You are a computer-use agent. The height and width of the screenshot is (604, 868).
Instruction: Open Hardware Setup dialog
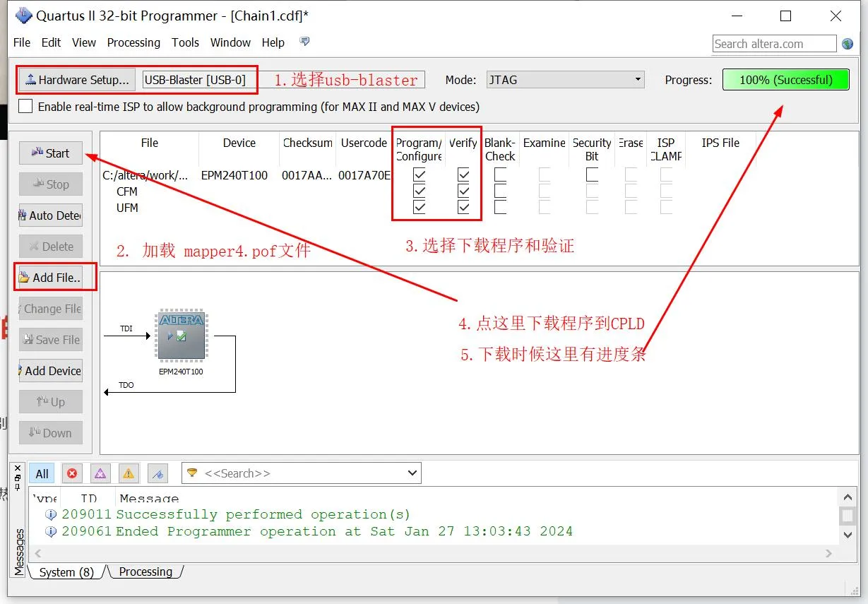click(78, 80)
